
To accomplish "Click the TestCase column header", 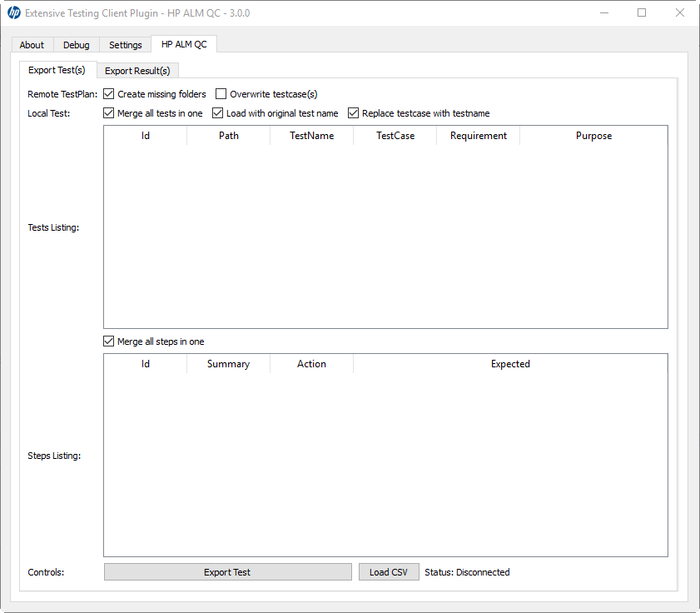I will 395,136.
